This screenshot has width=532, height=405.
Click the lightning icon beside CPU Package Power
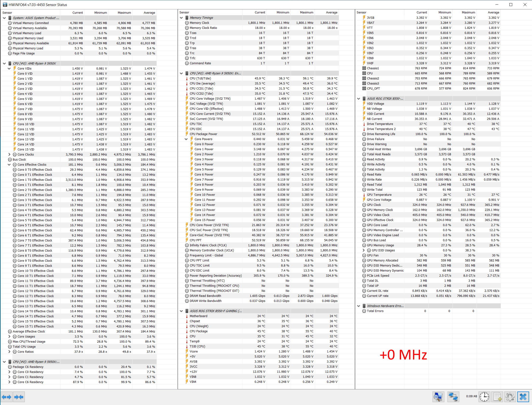click(x=187, y=134)
